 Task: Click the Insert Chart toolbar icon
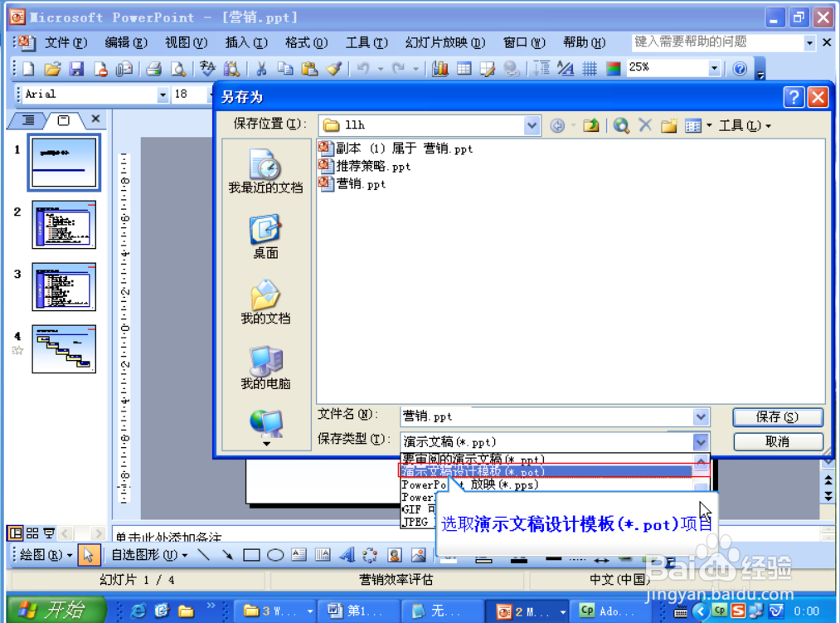pyautogui.click(x=439, y=69)
